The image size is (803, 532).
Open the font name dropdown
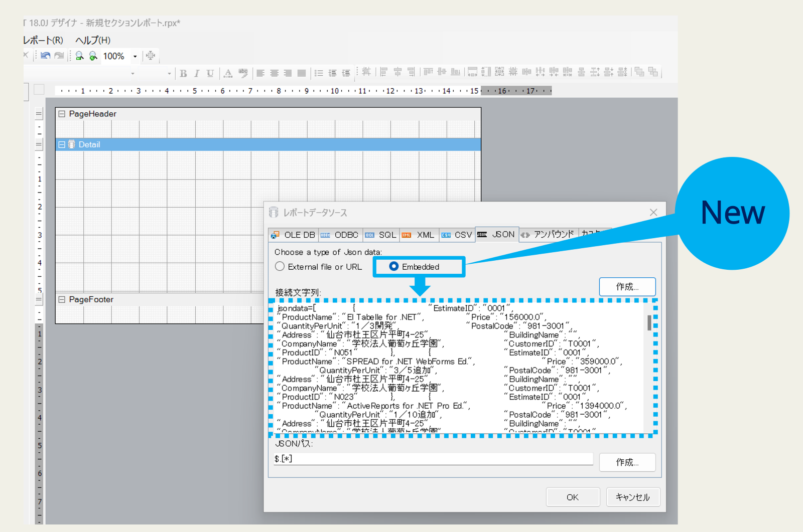tap(132, 74)
